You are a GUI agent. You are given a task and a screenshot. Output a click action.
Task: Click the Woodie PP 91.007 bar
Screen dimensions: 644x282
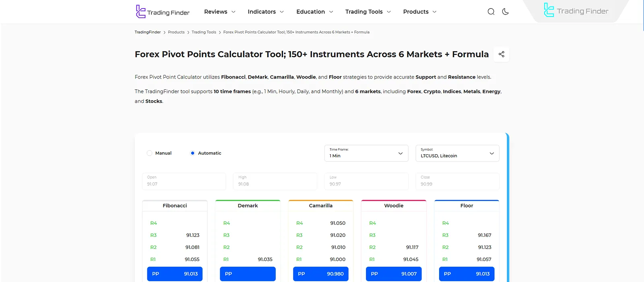[x=394, y=274]
